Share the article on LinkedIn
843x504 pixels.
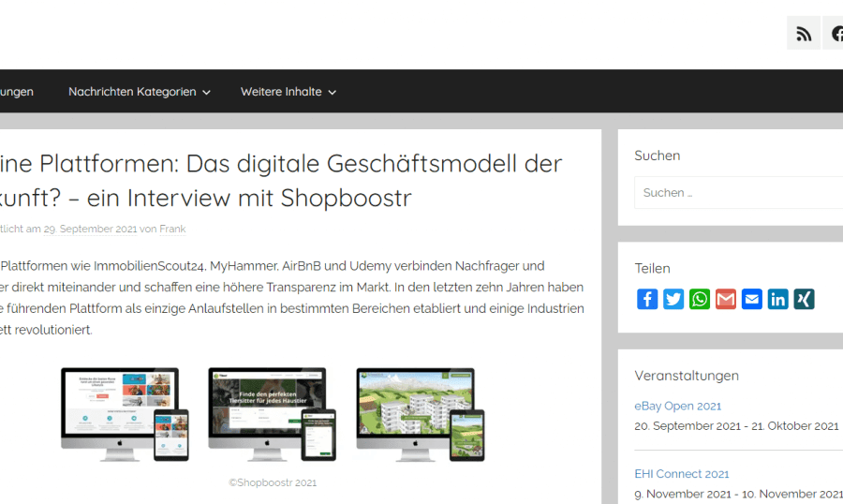click(778, 299)
